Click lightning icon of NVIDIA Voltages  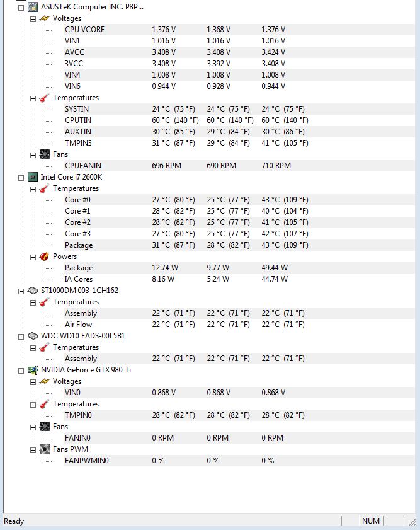coord(45,381)
